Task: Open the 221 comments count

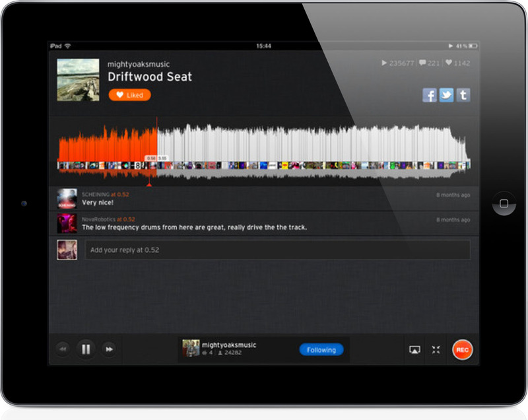Action: [x=430, y=63]
